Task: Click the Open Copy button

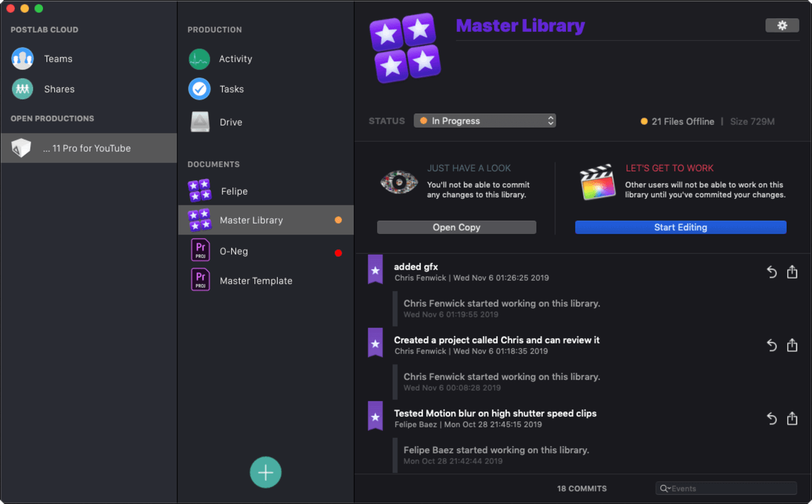Action: (x=456, y=227)
